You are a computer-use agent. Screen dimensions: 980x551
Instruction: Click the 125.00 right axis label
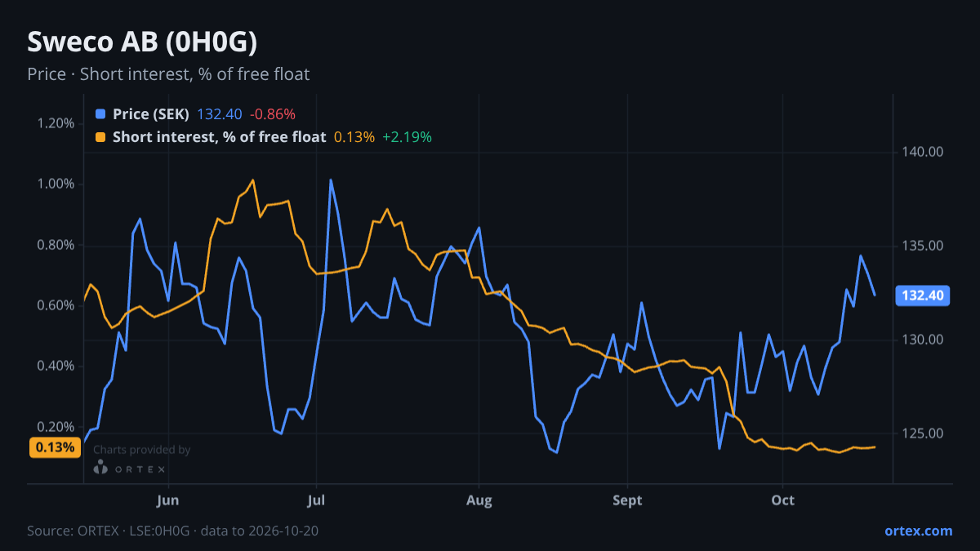(x=923, y=434)
